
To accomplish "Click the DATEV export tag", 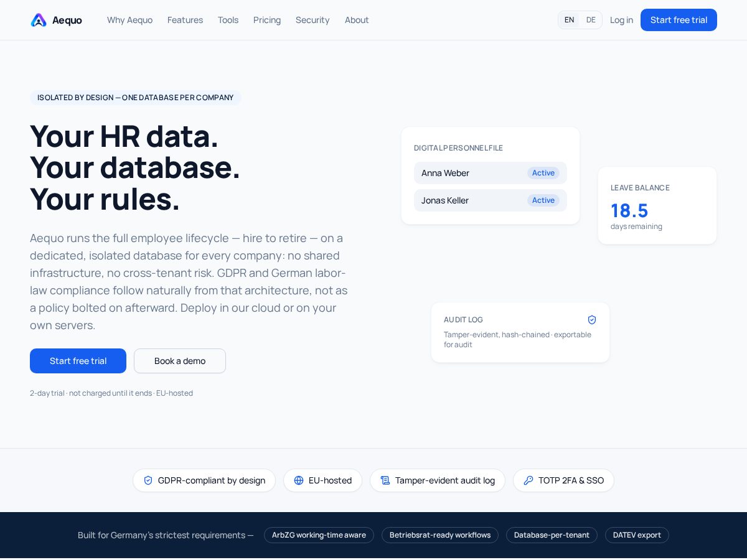I will [637, 535].
